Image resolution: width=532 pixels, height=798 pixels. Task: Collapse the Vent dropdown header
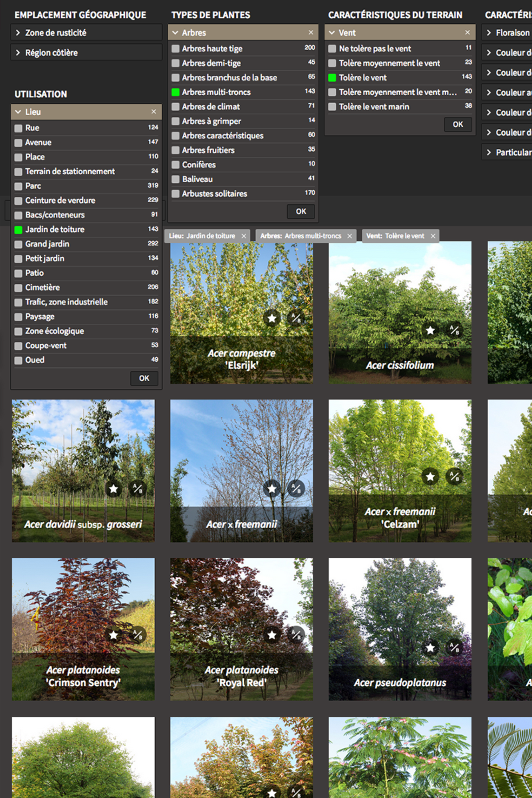[x=400, y=32]
